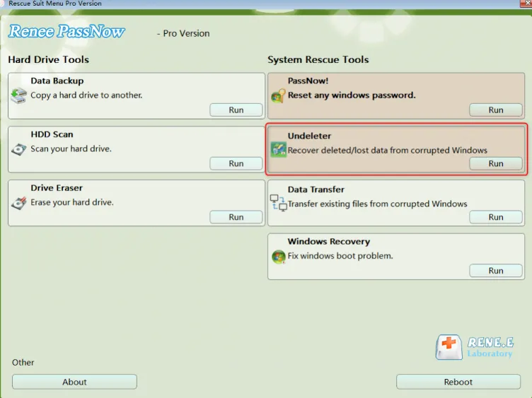Run the Drive Eraser tool

236,217
